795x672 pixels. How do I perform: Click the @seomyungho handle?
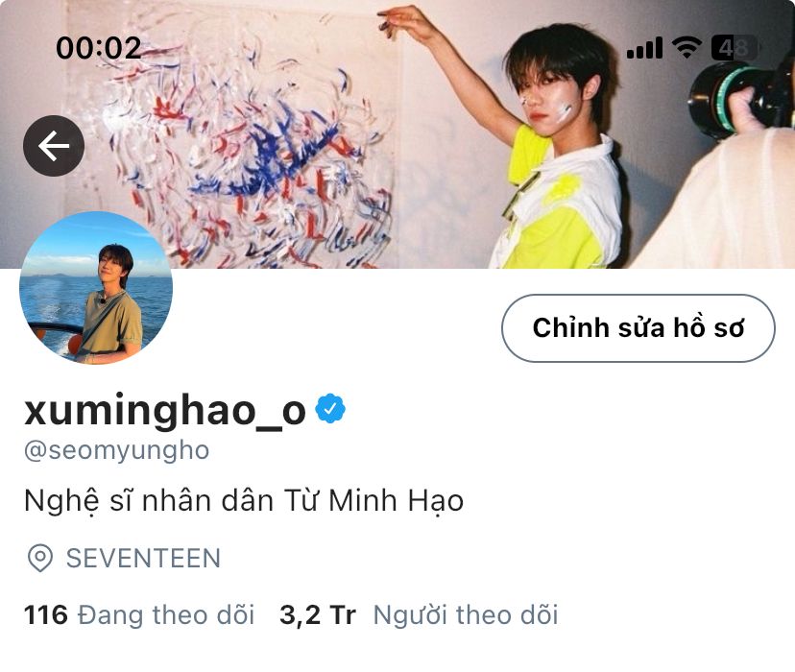click(x=116, y=450)
